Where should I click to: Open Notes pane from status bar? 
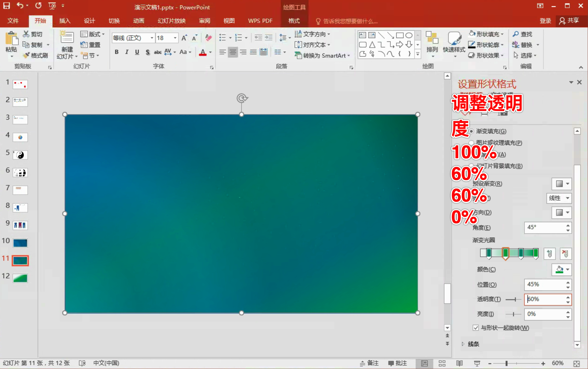point(369,363)
